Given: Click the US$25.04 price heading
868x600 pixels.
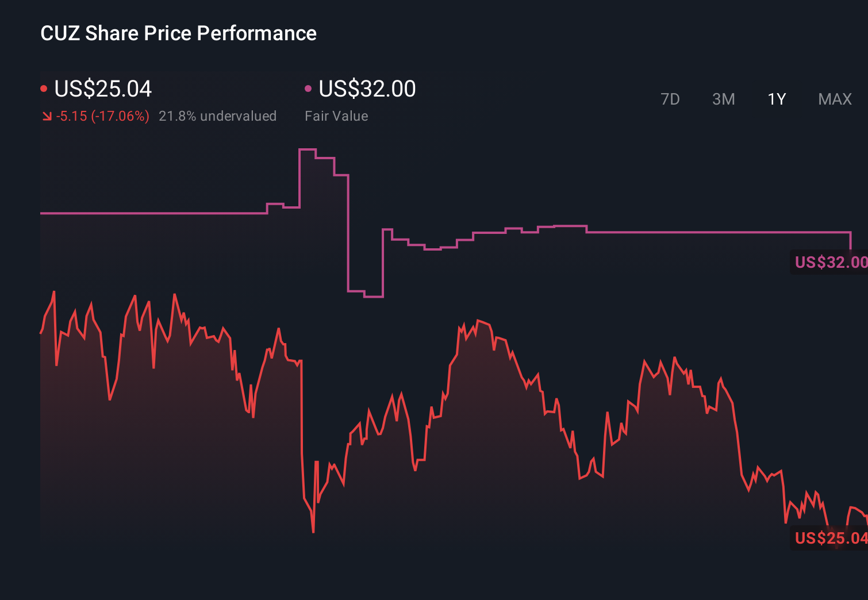Looking at the screenshot, I should point(102,89).
